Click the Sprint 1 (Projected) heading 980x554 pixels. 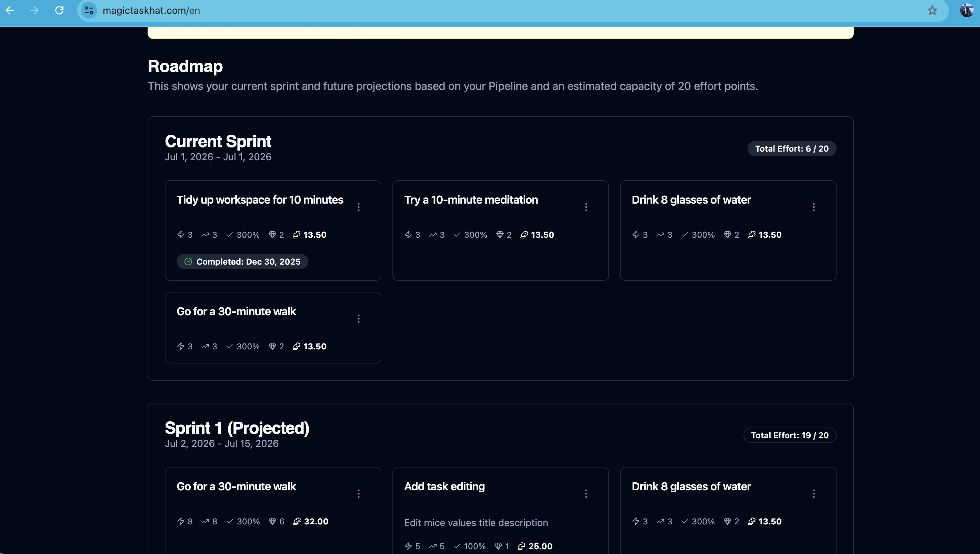[237, 428]
